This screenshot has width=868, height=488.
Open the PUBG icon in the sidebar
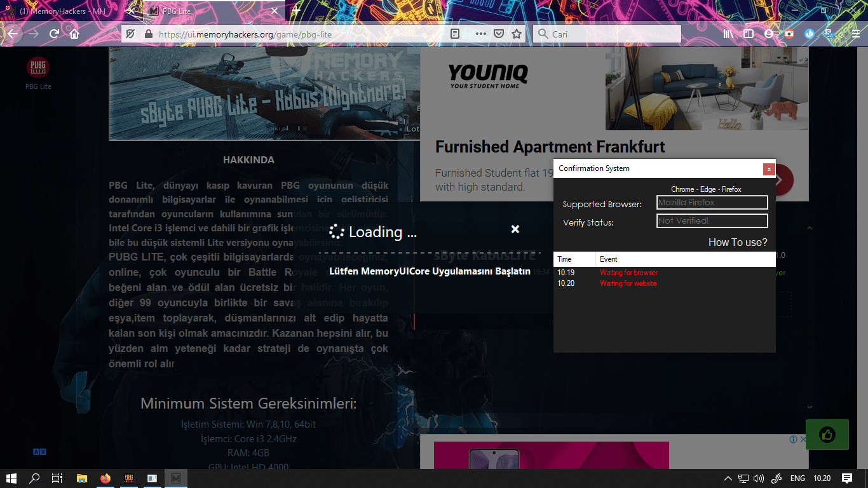coord(38,67)
